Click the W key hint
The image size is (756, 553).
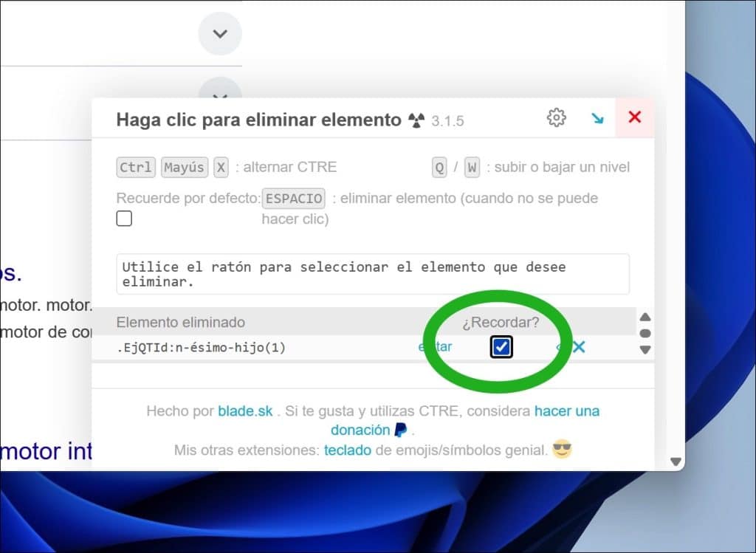click(x=472, y=168)
